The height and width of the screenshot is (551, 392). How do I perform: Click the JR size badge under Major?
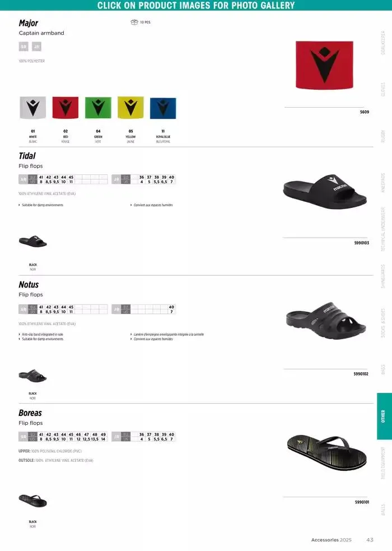(36, 47)
